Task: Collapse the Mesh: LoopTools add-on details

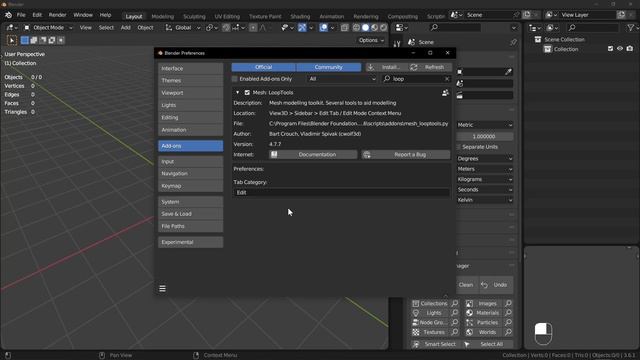Action: point(238,93)
